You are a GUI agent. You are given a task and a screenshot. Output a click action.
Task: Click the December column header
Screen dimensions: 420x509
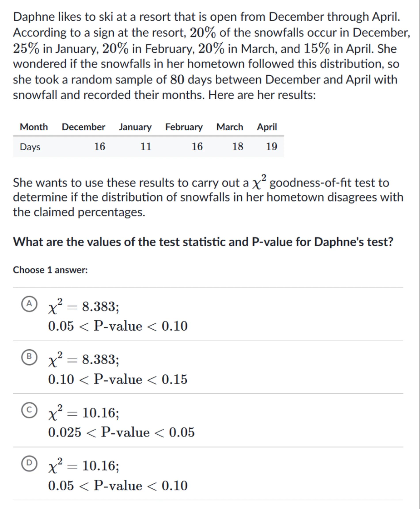(84, 127)
